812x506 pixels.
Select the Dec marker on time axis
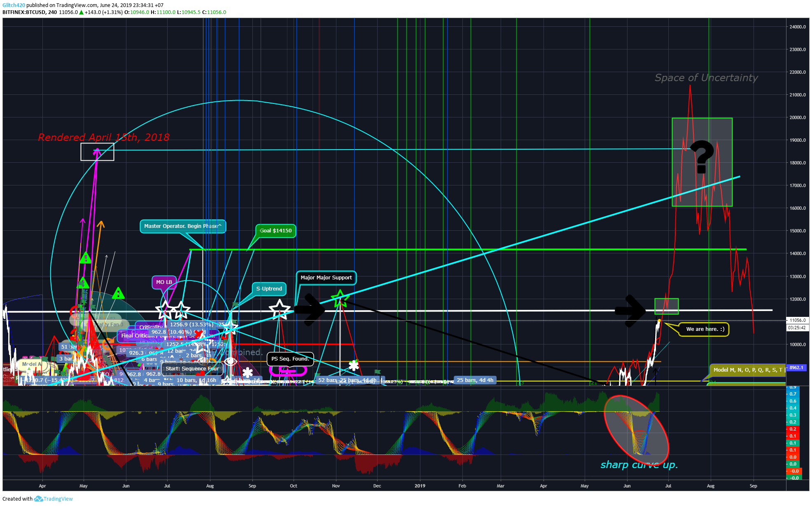click(377, 486)
